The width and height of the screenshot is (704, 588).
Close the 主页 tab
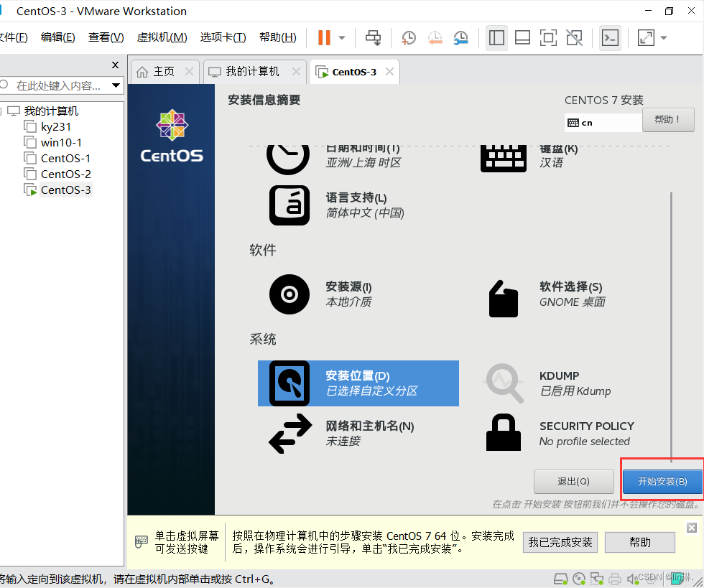[x=189, y=71]
